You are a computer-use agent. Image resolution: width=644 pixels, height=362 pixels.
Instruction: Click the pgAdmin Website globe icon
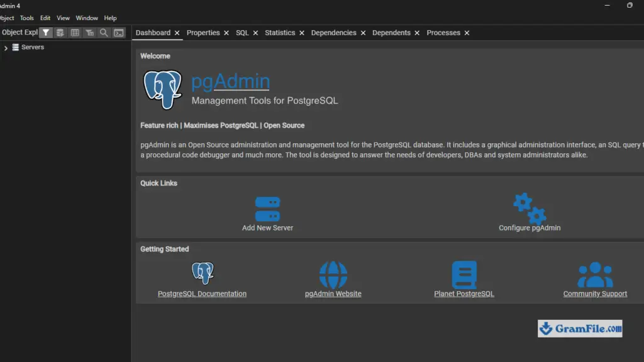click(333, 275)
